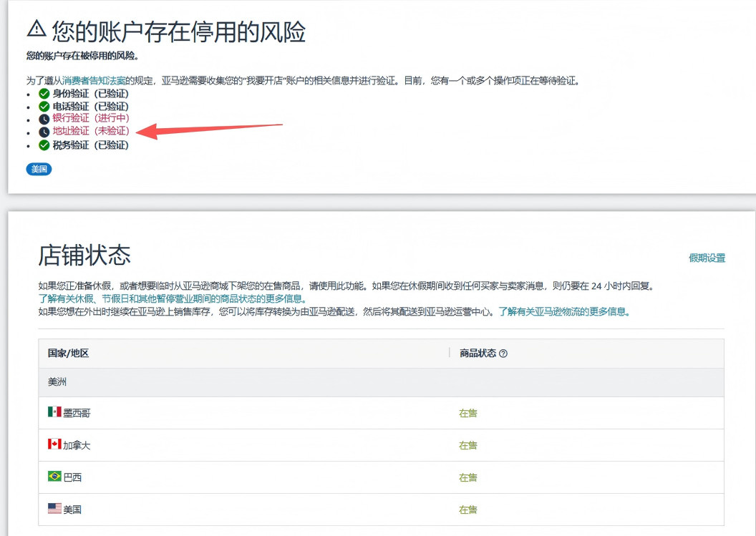This screenshot has width=756, height=536.
Task: Click 在售 status for 墨西哥
Action: tap(467, 413)
